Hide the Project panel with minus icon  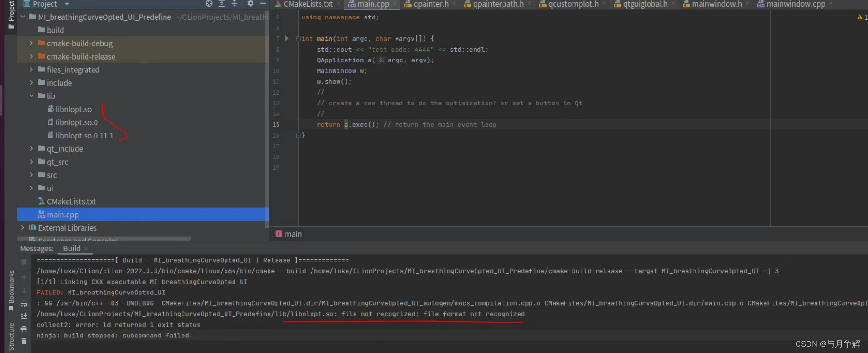263,4
